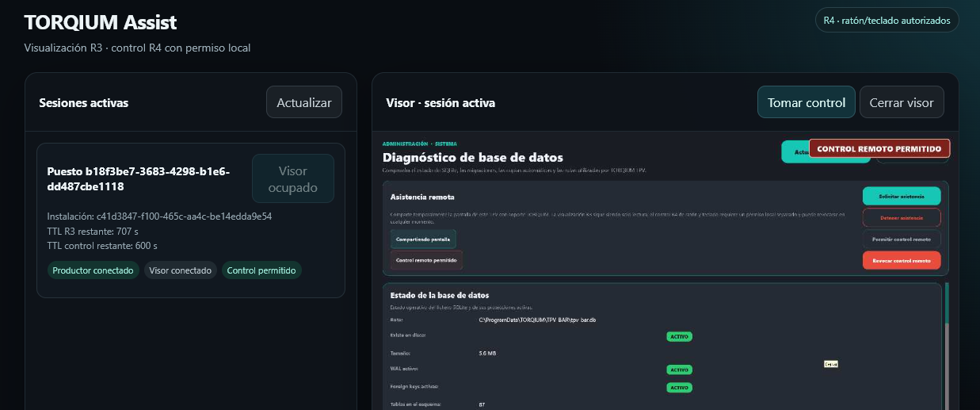Viewport: 980px width, 410px height.
Task: Click the Estado de la base de datos heading
Action: pyautogui.click(x=440, y=296)
